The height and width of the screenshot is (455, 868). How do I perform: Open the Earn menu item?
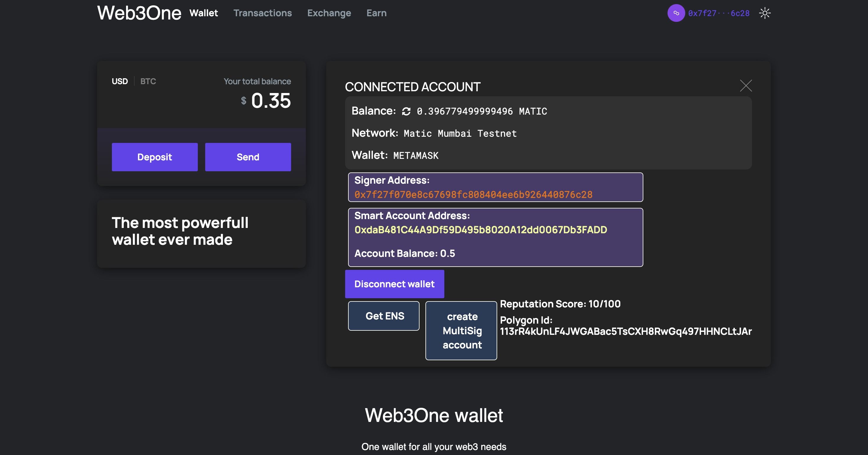377,13
